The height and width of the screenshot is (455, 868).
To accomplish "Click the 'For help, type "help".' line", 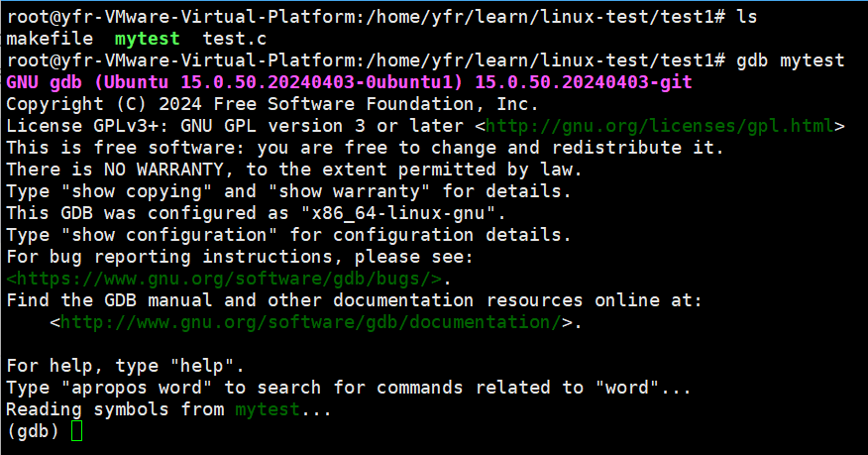I will pyautogui.click(x=125, y=367).
